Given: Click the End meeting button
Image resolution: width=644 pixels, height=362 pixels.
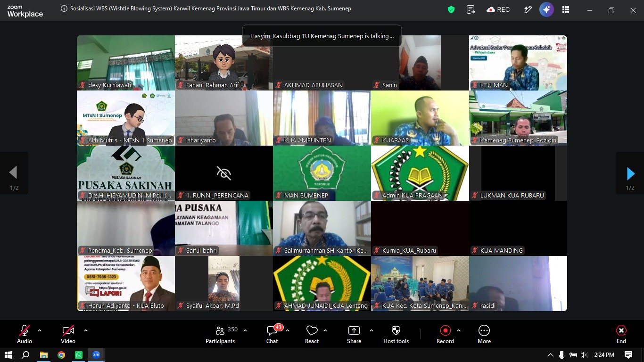Looking at the screenshot, I should click(621, 335).
